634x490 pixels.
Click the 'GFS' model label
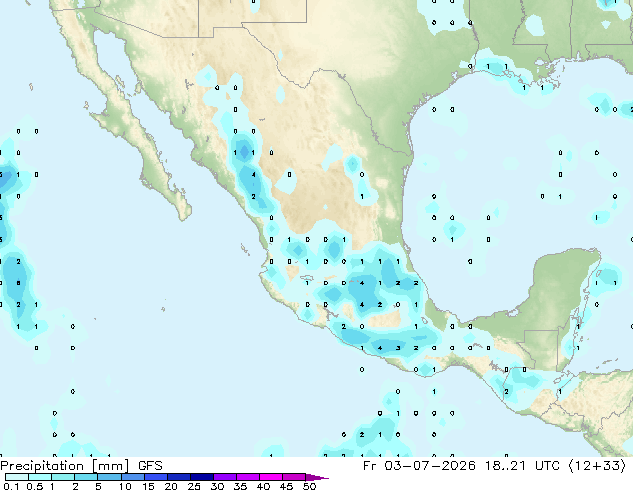pos(150,466)
